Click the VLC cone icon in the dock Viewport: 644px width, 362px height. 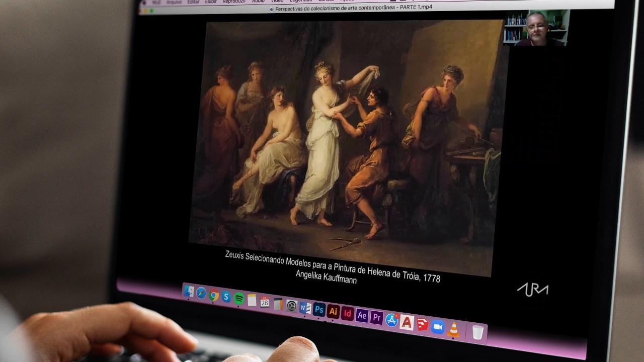[x=453, y=329]
